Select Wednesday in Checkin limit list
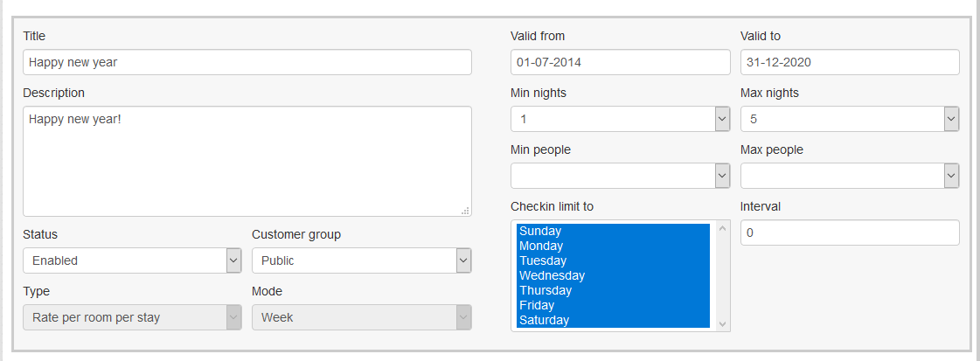 coord(612,275)
